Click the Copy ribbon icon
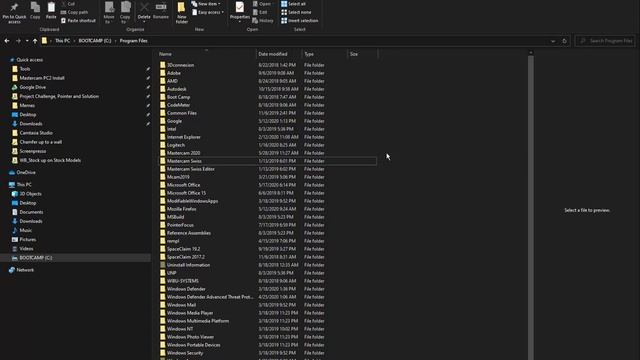Image resolution: width=640 pixels, height=360 pixels. pyautogui.click(x=35, y=11)
